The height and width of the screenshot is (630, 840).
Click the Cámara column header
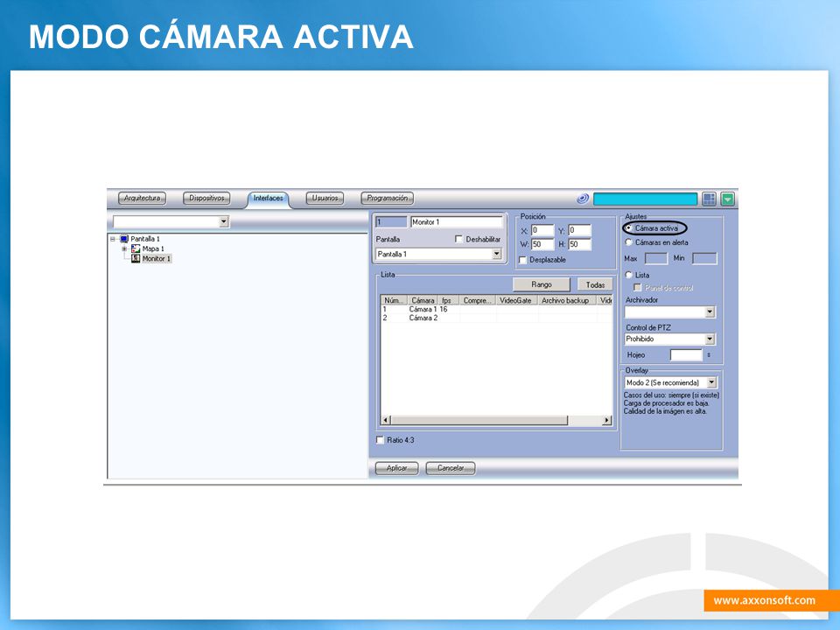tap(423, 300)
